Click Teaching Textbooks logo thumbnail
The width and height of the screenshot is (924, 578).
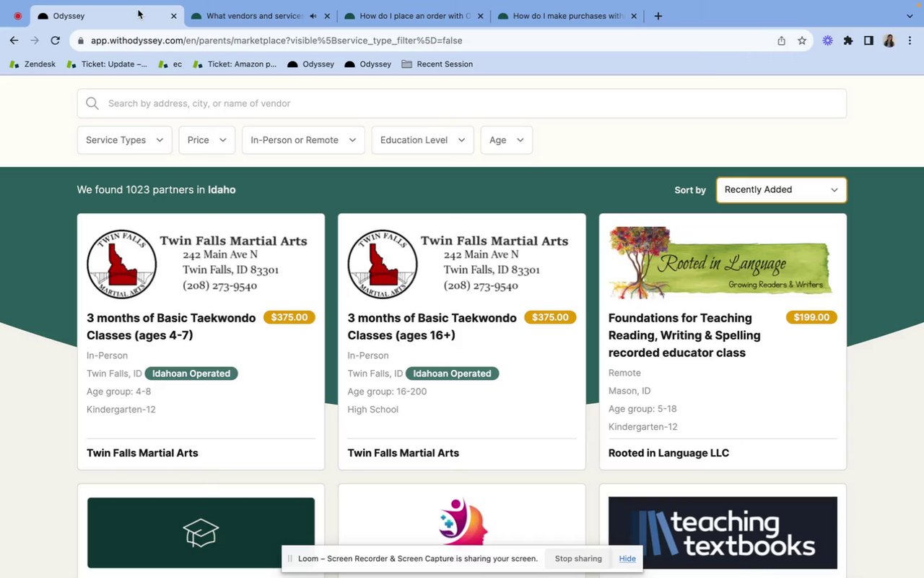723,533
